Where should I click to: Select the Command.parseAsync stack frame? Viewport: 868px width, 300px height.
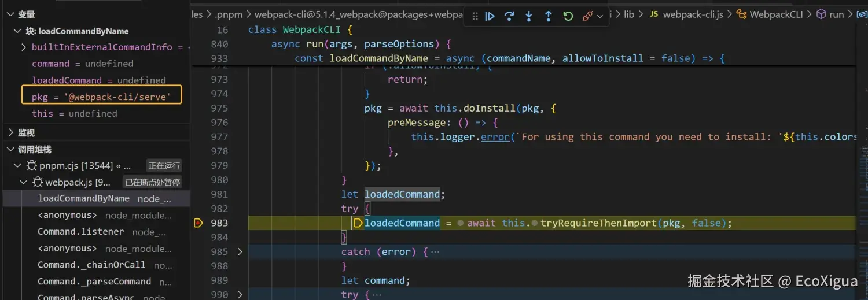point(95,296)
